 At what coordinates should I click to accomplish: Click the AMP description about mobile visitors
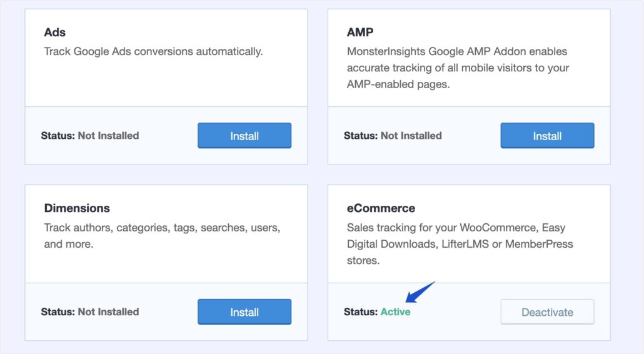click(x=458, y=68)
